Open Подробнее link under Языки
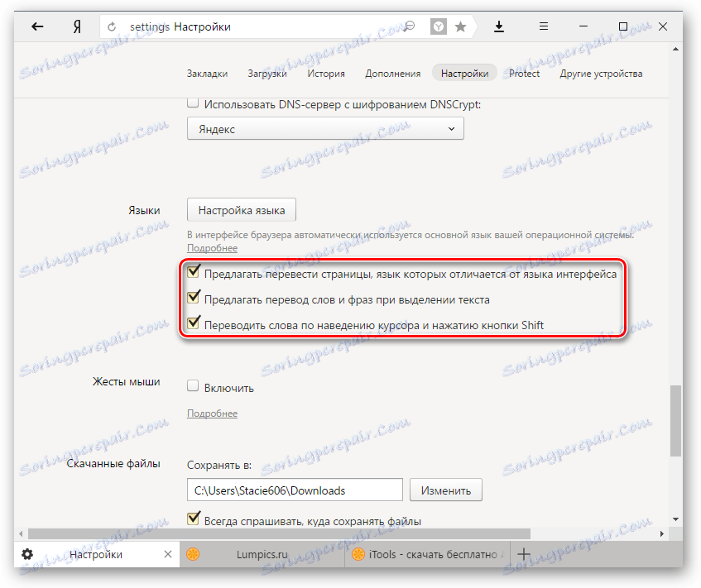The width and height of the screenshot is (701, 588). [212, 248]
